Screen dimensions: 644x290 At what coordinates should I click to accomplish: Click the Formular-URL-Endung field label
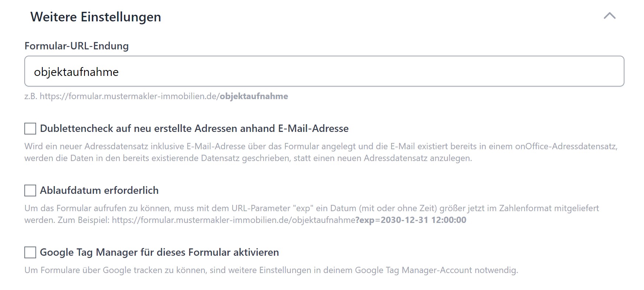76,46
